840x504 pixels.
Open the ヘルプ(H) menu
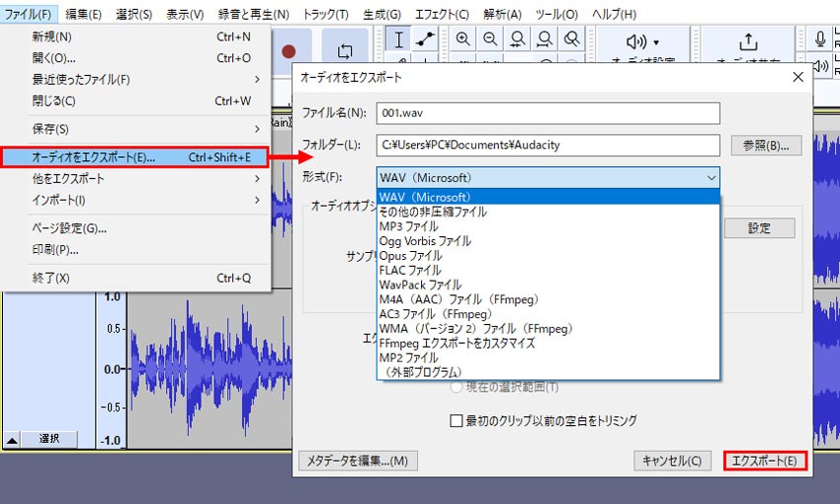pyautogui.click(x=614, y=14)
